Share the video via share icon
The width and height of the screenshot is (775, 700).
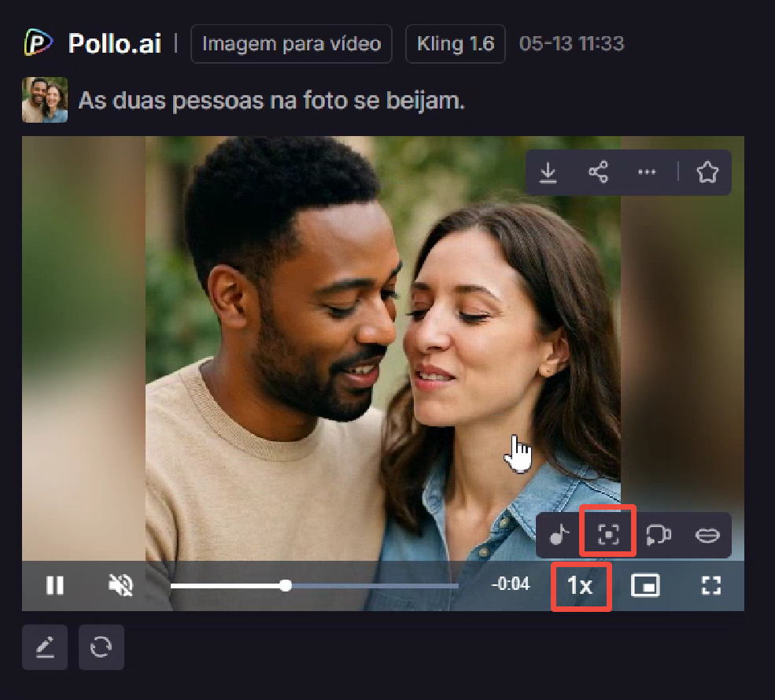click(598, 172)
